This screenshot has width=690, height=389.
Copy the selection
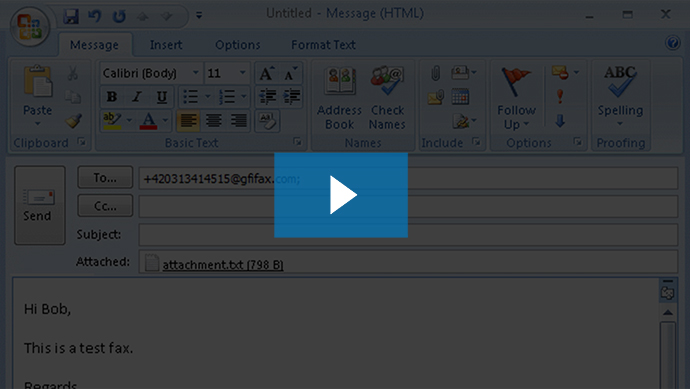(73, 97)
